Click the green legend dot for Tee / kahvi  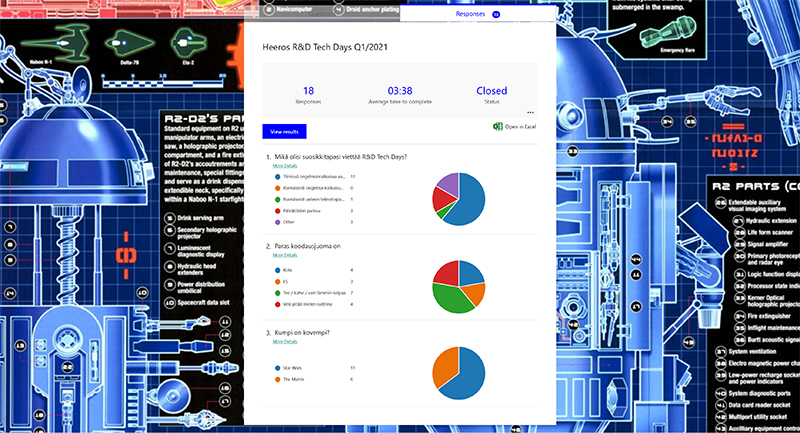pyautogui.click(x=278, y=293)
